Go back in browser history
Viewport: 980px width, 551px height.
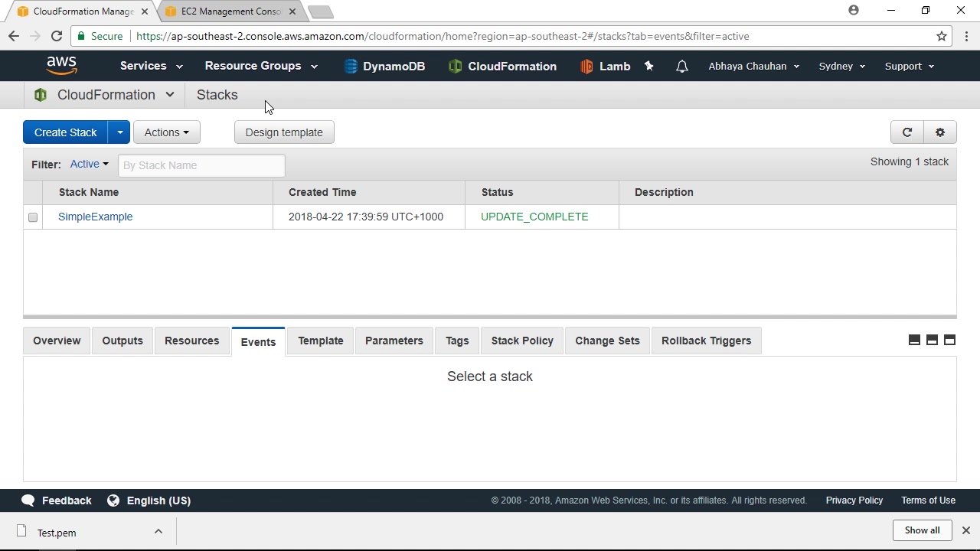(x=14, y=36)
